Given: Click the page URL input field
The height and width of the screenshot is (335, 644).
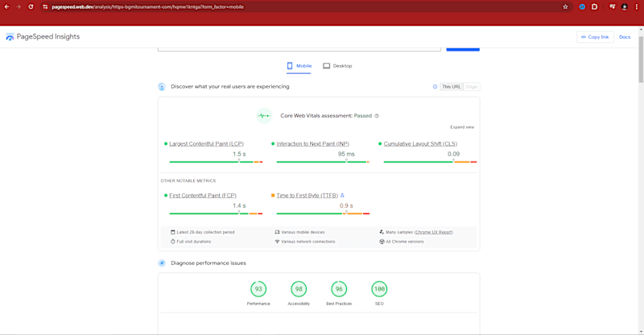Looking at the screenshot, I should [299, 49].
